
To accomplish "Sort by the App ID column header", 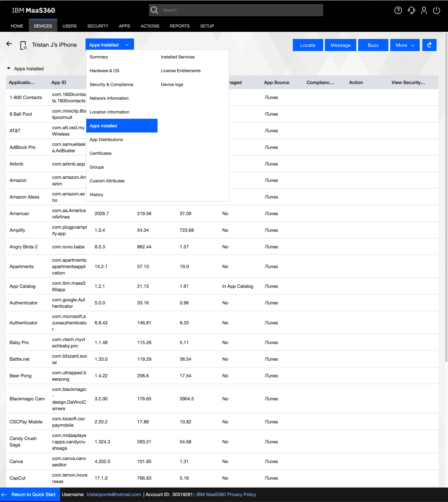I will (x=58, y=82).
